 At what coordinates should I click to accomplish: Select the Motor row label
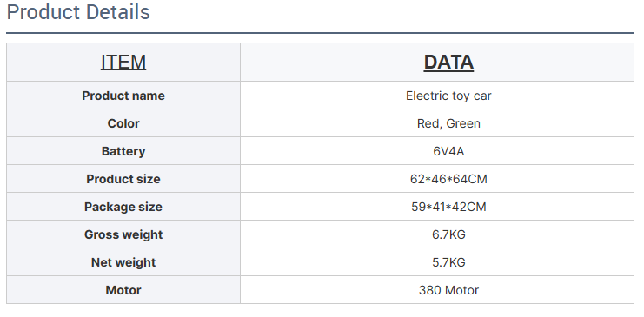123,290
